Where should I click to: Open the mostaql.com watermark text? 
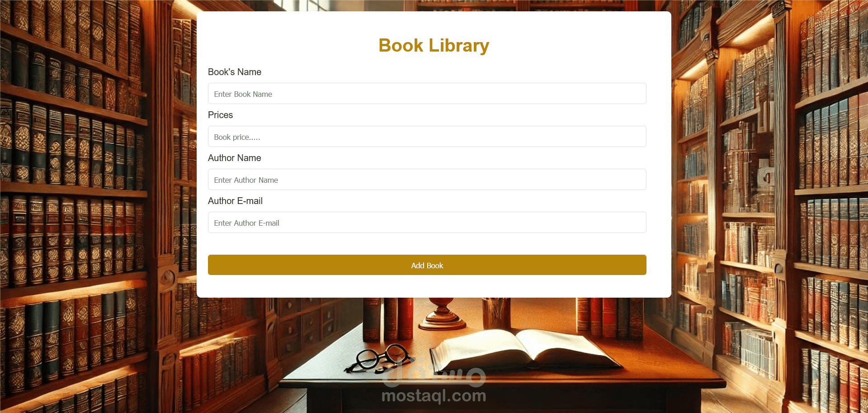[x=434, y=396]
